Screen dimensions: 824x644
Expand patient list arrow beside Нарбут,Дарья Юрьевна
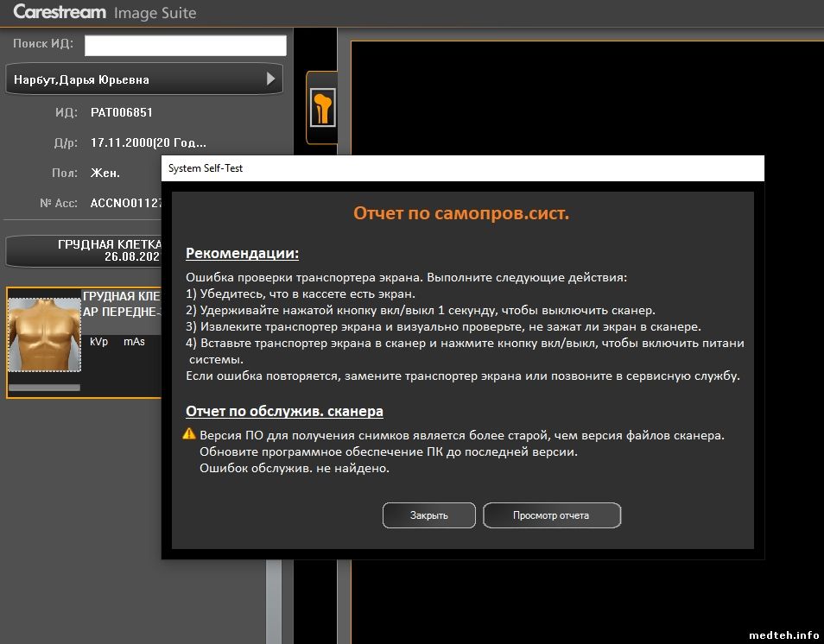point(270,79)
